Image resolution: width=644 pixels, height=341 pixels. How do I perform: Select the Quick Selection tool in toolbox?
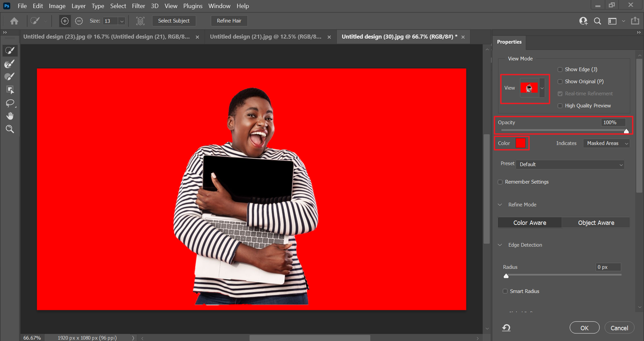pos(10,50)
